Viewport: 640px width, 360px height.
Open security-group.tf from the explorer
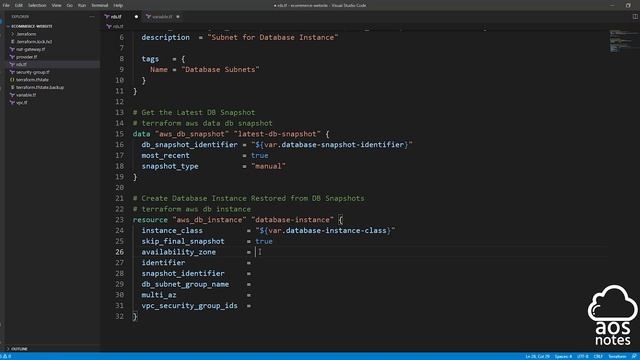[x=33, y=72]
